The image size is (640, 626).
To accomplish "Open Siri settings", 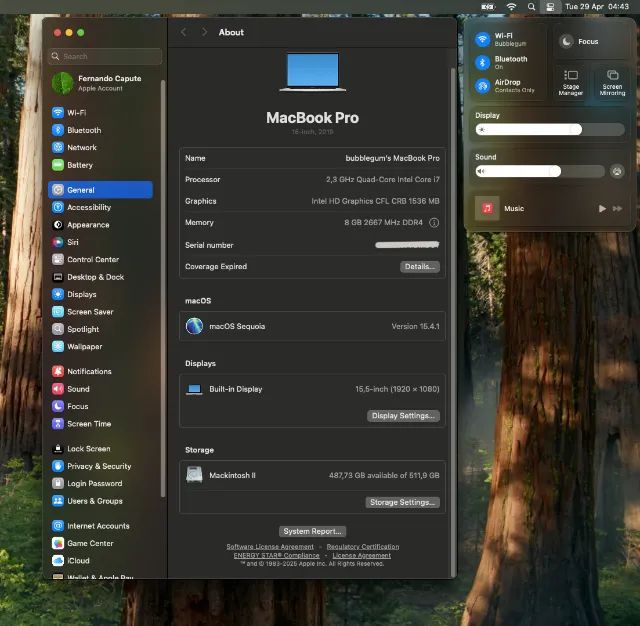I will tap(100, 242).
